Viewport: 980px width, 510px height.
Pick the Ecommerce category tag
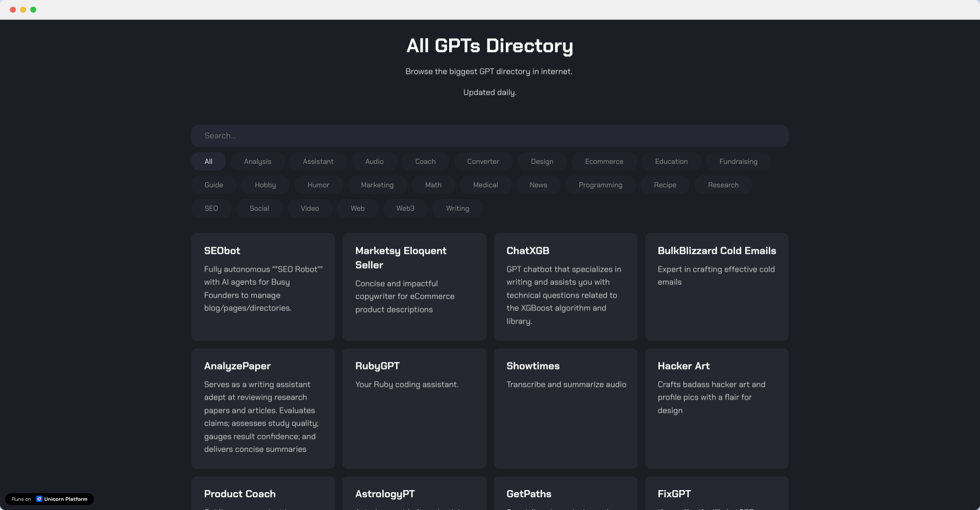point(604,161)
